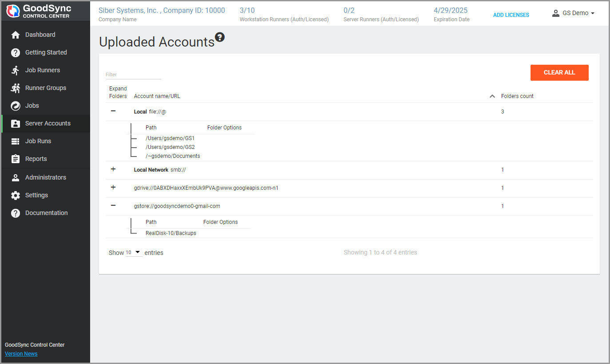The image size is (610, 364).
Task: Click the Dashboard home icon
Action: point(16,35)
